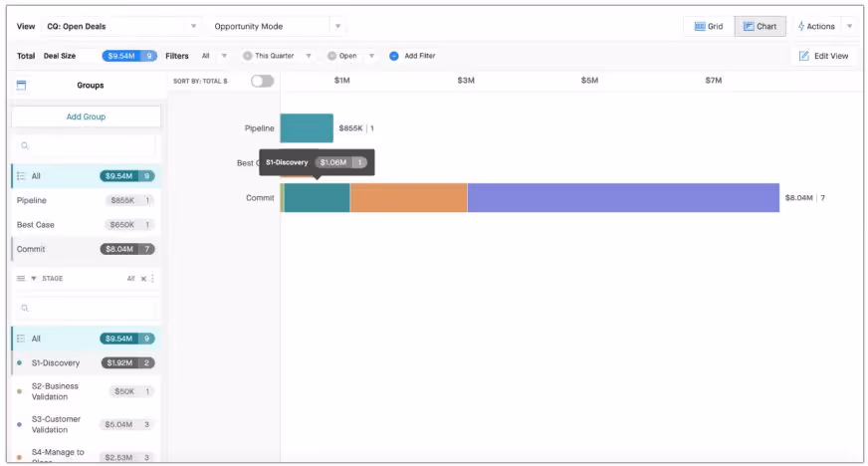Click the purple segment of Commit bar
This screenshot has width=868, height=466.
(x=623, y=197)
